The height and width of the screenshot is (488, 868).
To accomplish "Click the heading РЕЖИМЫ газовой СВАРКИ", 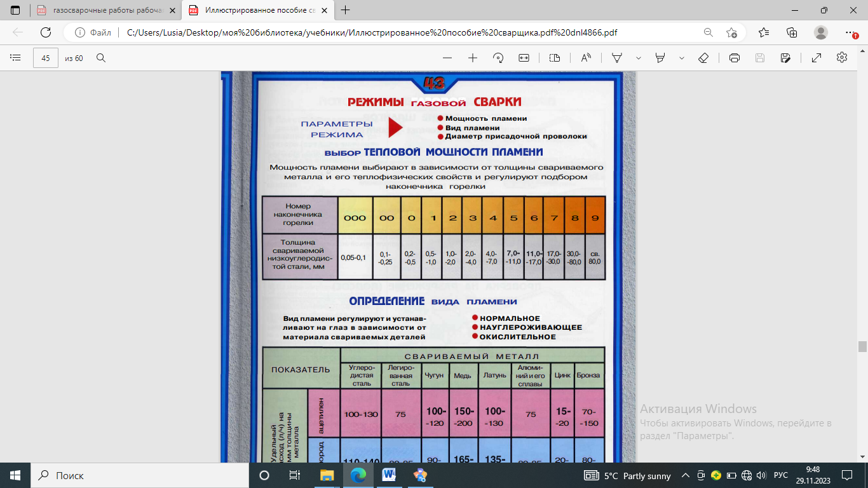I will [x=434, y=102].
